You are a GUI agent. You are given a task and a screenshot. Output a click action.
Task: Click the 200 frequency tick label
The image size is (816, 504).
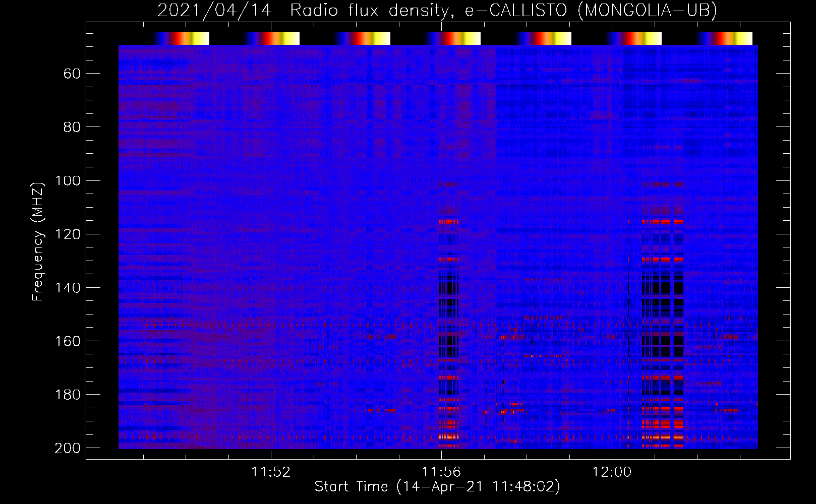tap(68, 448)
